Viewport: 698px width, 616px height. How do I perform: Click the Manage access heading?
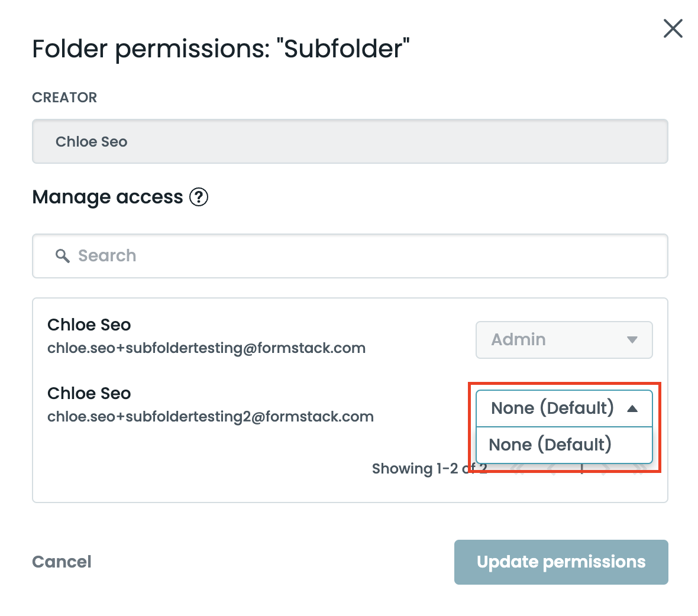(108, 197)
